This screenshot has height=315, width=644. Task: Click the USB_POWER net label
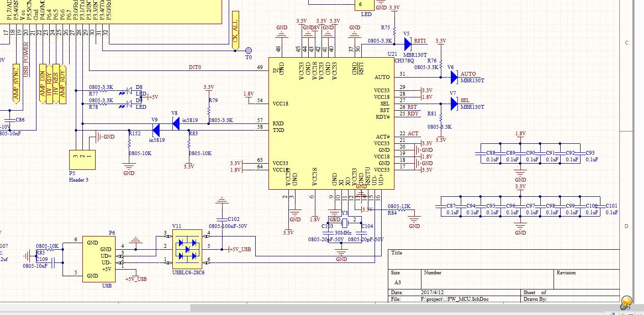[x=26, y=59]
